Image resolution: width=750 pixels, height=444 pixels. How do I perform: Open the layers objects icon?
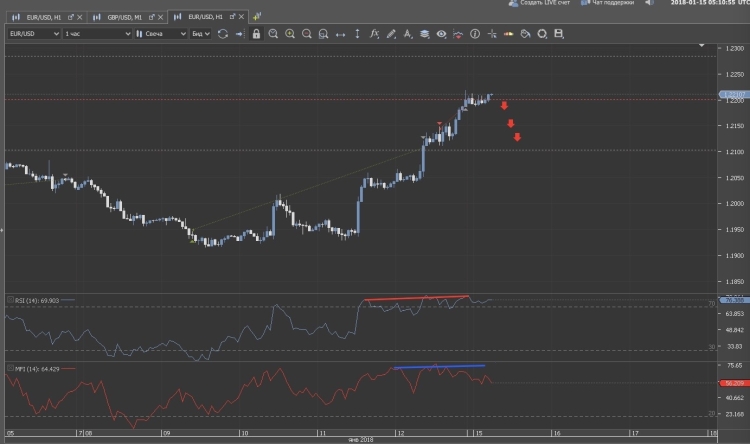pos(424,34)
